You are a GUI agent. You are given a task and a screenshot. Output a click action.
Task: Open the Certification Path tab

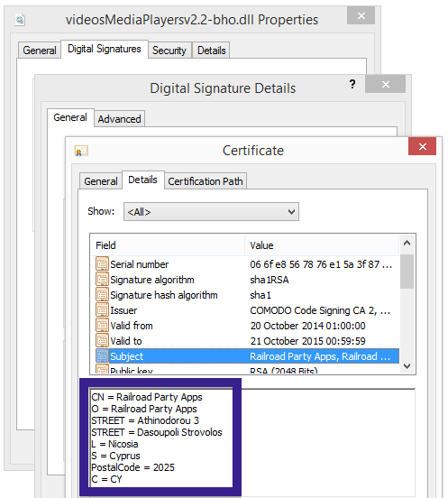[x=206, y=181]
